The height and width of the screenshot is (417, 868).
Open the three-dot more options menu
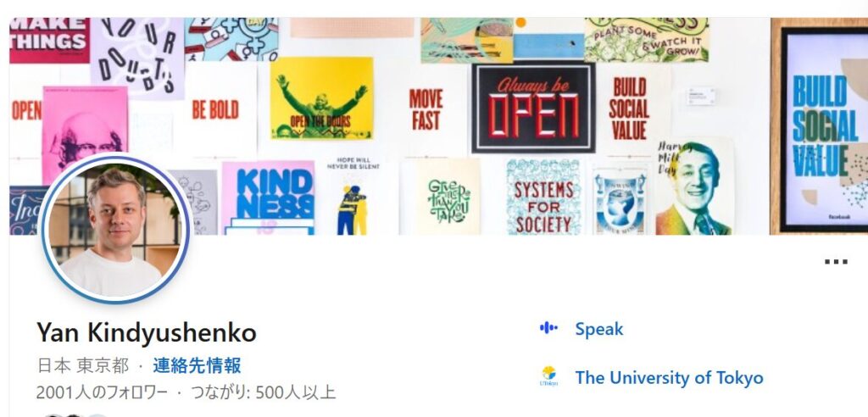(x=836, y=262)
